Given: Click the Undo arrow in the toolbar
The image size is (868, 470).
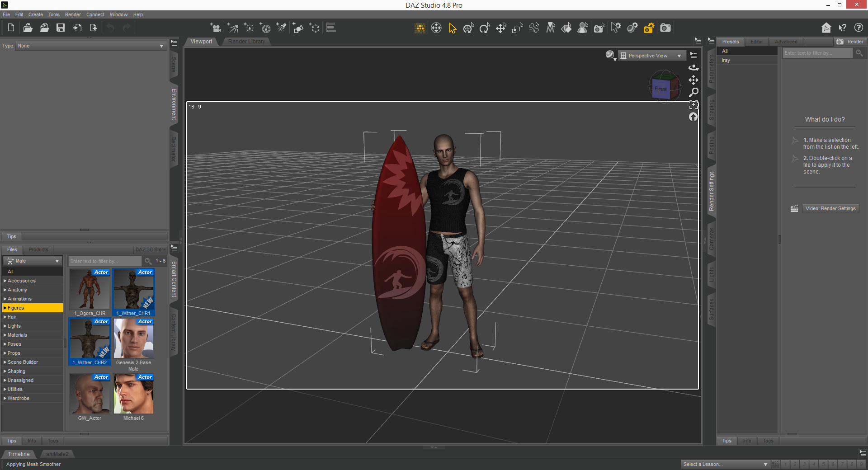Looking at the screenshot, I should pos(110,28).
